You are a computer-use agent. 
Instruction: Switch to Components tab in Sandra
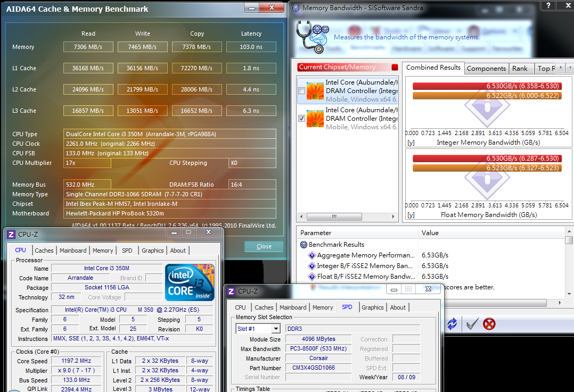point(486,69)
